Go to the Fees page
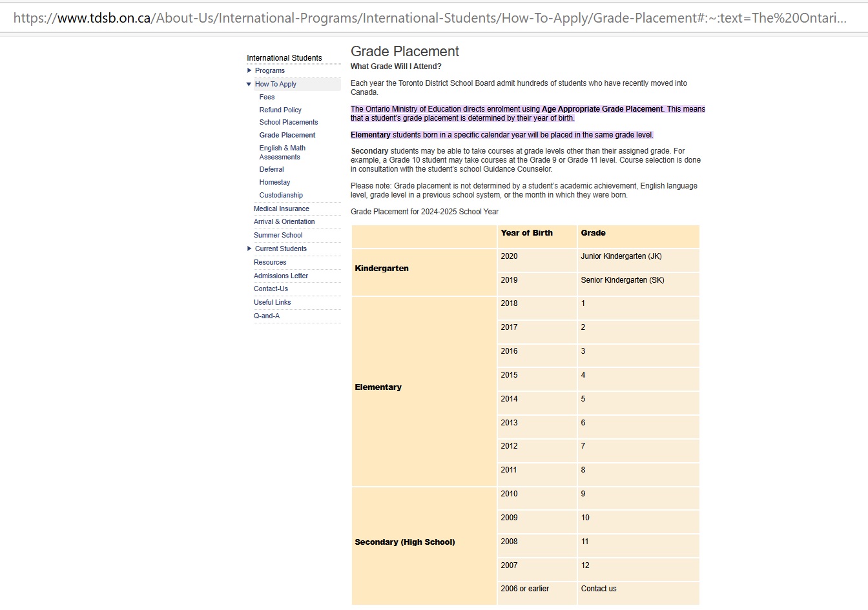 pyautogui.click(x=267, y=97)
